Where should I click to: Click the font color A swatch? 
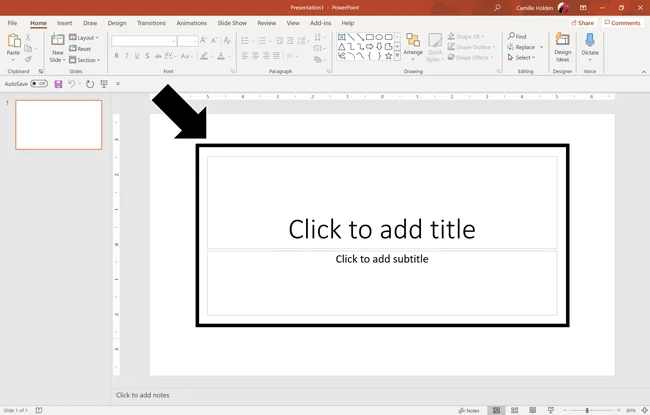(221, 56)
